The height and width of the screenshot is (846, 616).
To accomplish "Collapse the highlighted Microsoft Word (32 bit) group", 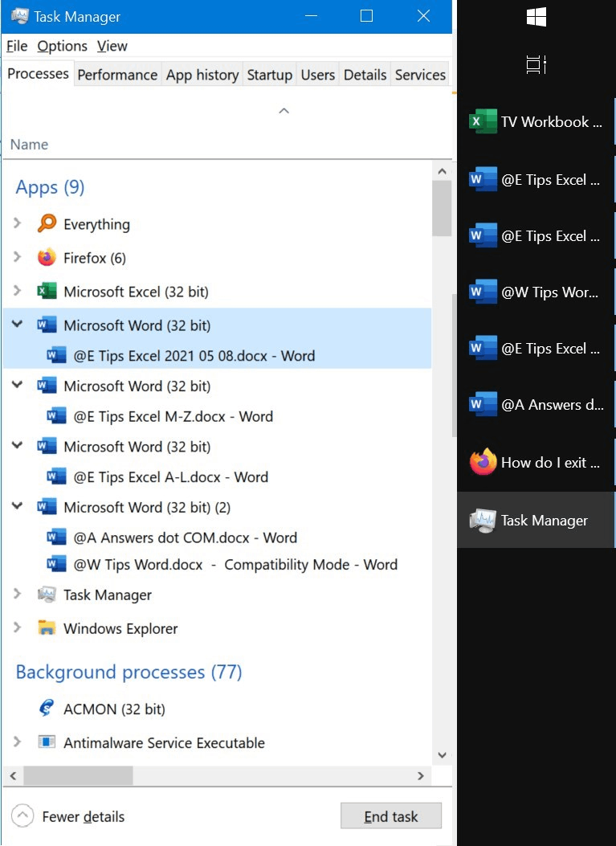I will coord(17,325).
